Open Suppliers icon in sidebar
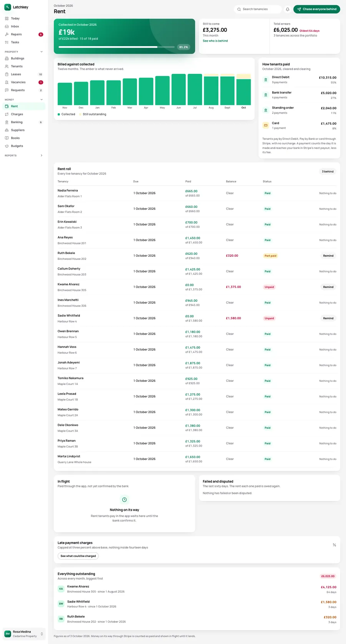Viewport: 346px width, 644px height. click(x=7, y=130)
